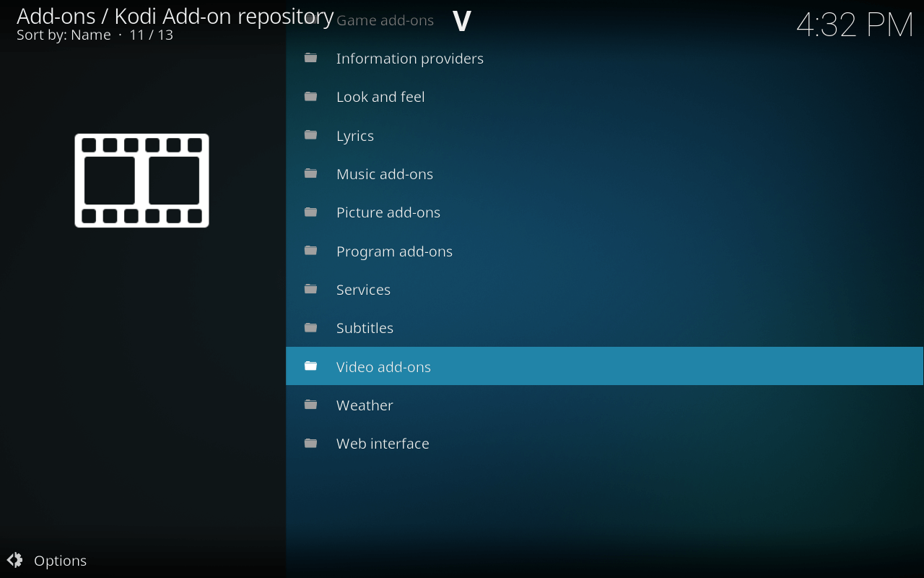Open the Look and feel category
The width and height of the screenshot is (924, 578).
605,96
